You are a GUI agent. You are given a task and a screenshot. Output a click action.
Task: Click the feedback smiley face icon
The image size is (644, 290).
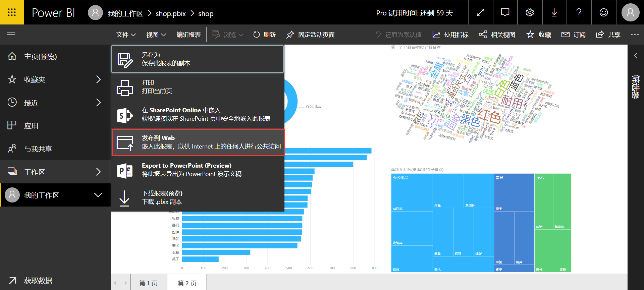tap(603, 12)
